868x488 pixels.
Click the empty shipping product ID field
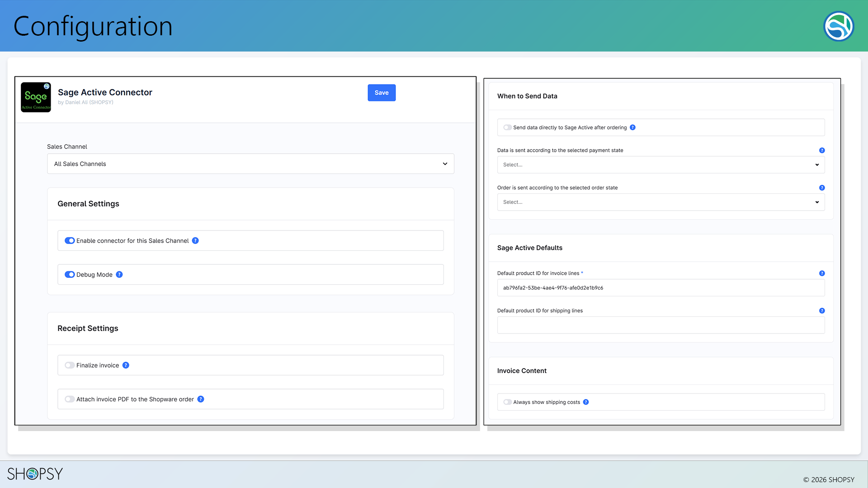[x=661, y=325]
